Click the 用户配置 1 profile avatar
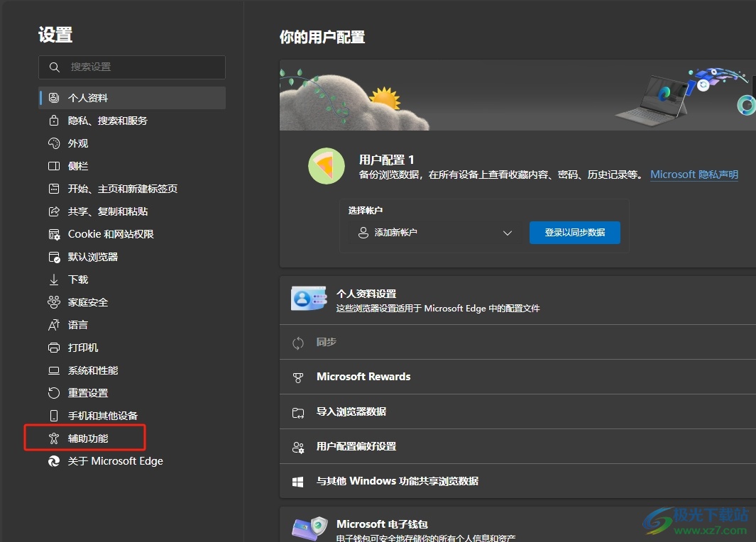This screenshot has height=542, width=756. tap(327, 166)
